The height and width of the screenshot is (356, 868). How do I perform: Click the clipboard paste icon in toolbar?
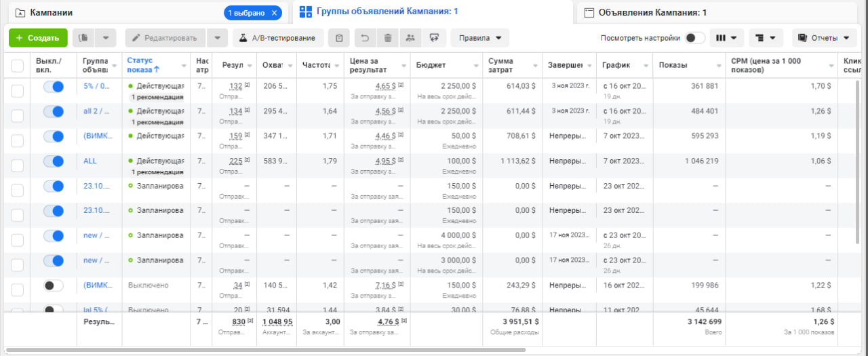coord(339,38)
